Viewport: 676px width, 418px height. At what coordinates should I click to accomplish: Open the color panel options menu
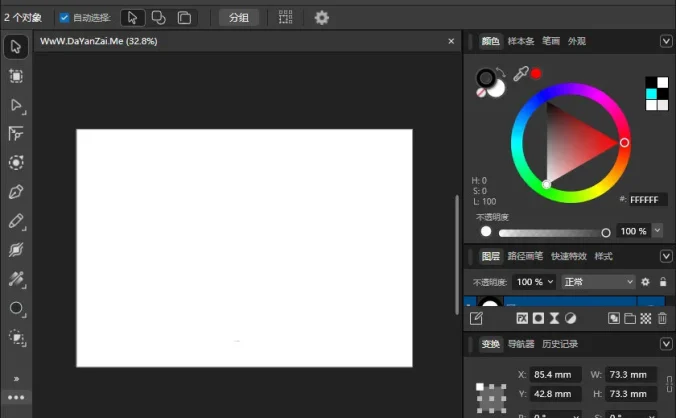[666, 41]
